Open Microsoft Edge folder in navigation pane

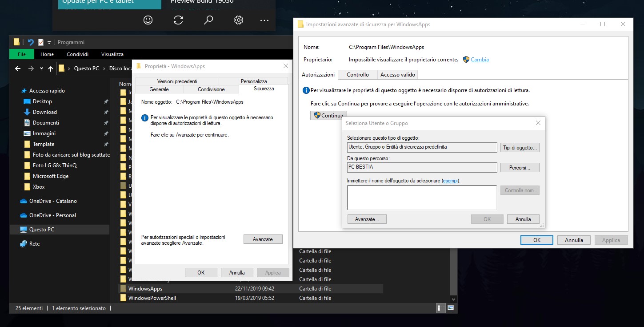[x=51, y=176]
